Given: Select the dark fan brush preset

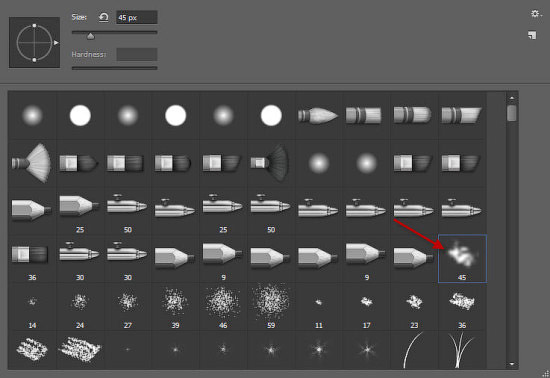Looking at the screenshot, I should [x=270, y=163].
